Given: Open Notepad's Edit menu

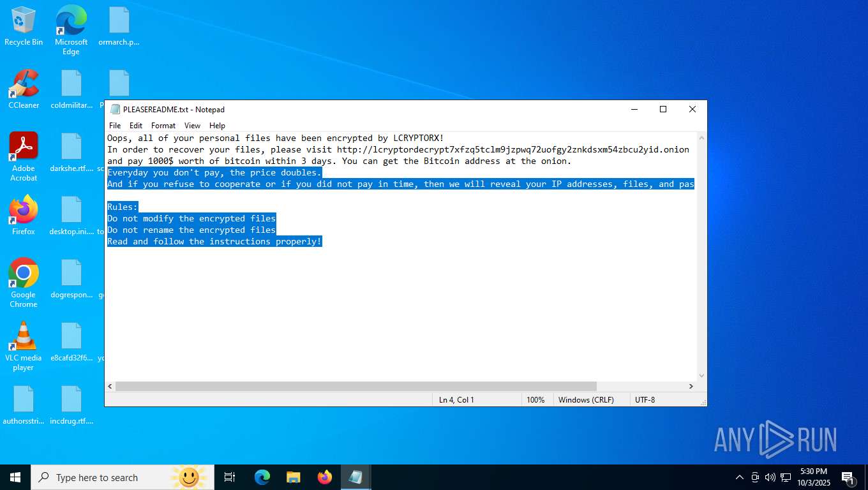Looking at the screenshot, I should click(x=136, y=126).
